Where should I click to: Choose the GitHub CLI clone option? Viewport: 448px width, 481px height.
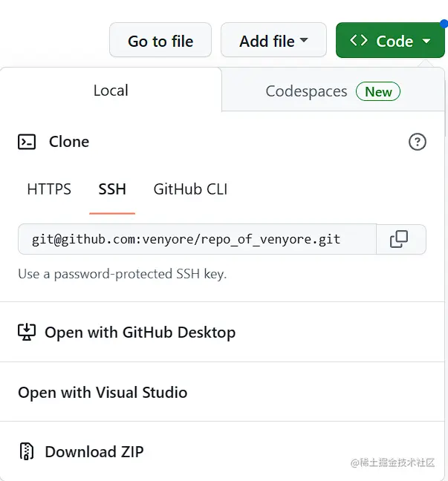190,189
